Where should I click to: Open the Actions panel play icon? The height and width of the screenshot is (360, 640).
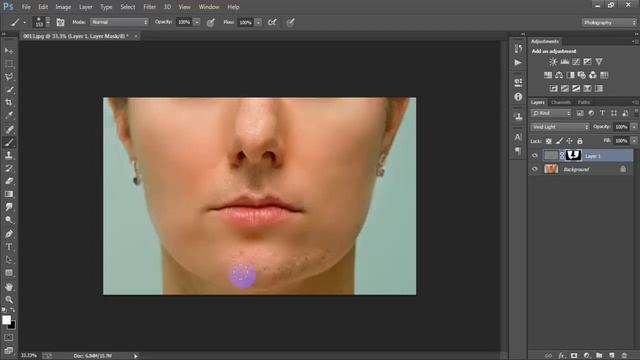coord(518,62)
